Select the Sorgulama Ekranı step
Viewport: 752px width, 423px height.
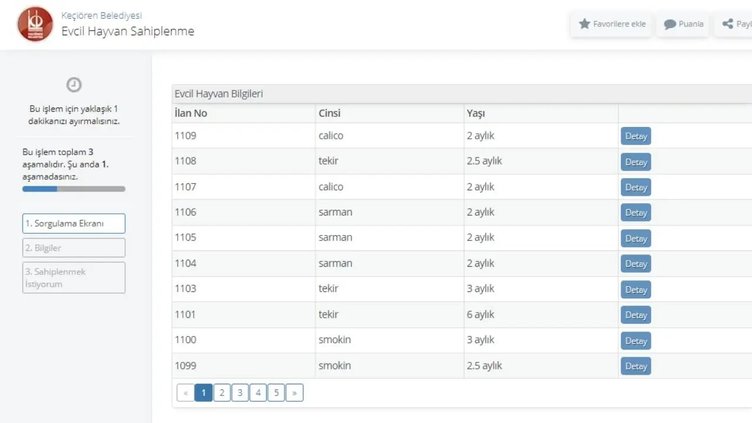click(74, 224)
